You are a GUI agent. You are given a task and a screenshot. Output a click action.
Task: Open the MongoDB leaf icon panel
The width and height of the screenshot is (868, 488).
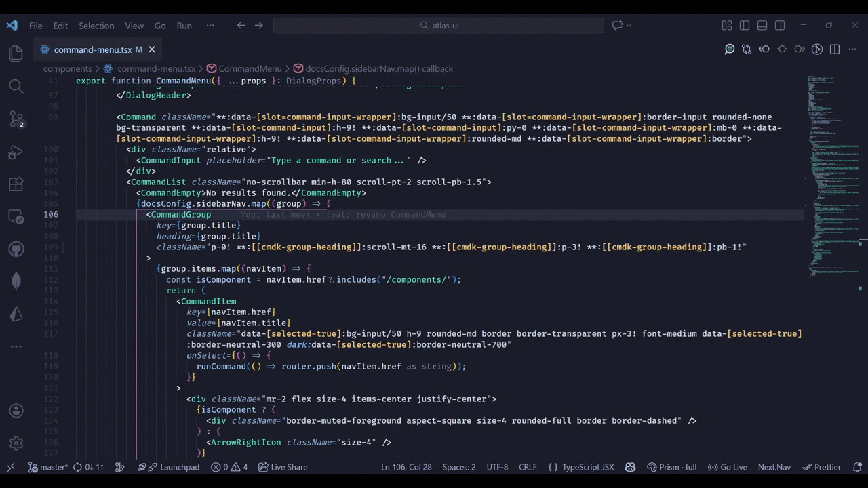(16, 281)
